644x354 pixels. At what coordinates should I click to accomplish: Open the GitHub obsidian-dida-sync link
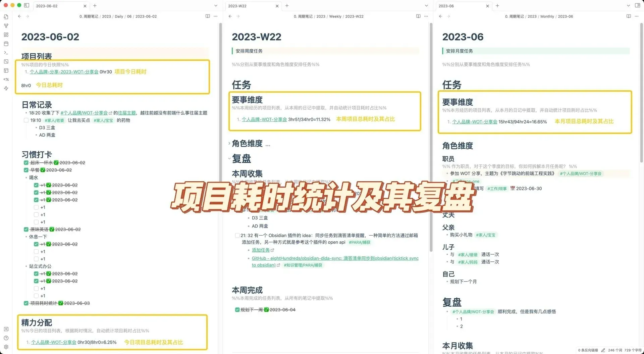(x=335, y=258)
